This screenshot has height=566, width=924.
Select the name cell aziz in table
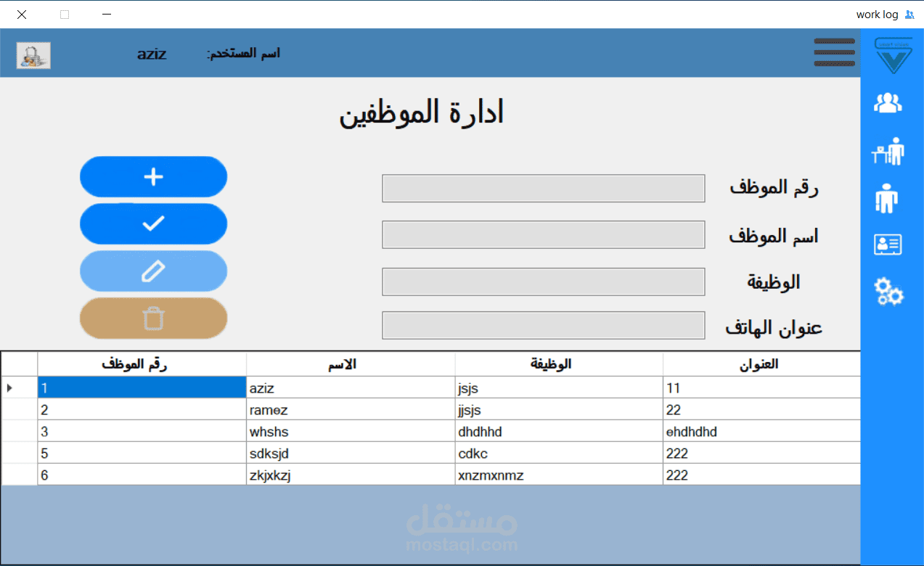[x=351, y=387]
